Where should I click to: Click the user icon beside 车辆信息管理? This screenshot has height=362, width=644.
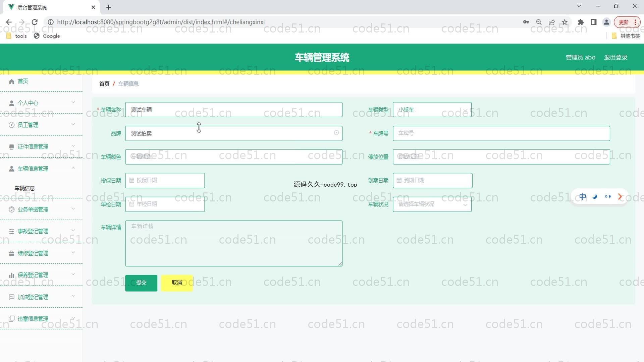tap(12, 169)
